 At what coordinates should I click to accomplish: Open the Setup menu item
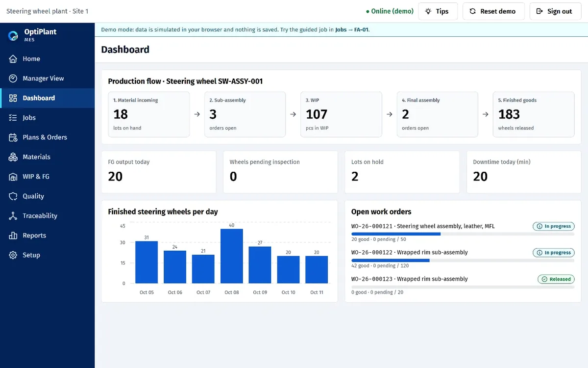[x=47, y=255]
